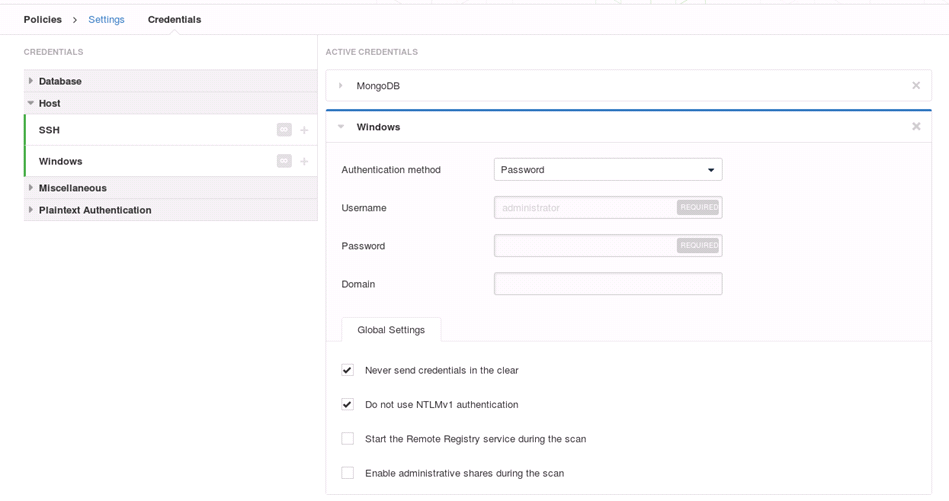
Task: Toggle Never send credentials in the clear
Action: [x=347, y=370]
